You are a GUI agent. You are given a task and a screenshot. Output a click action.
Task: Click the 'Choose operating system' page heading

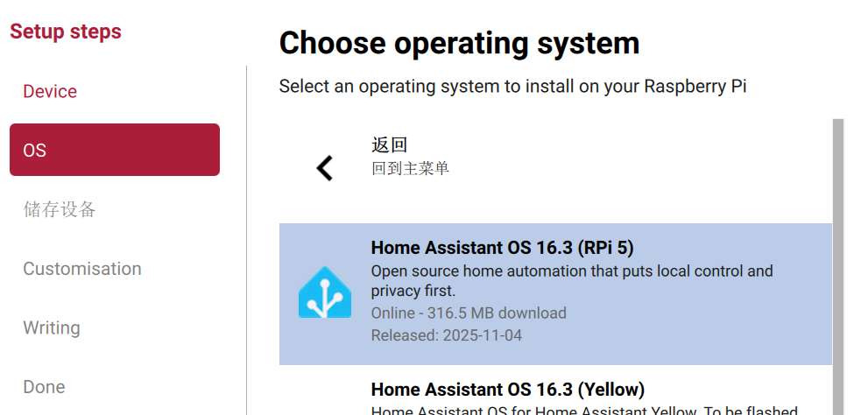[x=459, y=43]
